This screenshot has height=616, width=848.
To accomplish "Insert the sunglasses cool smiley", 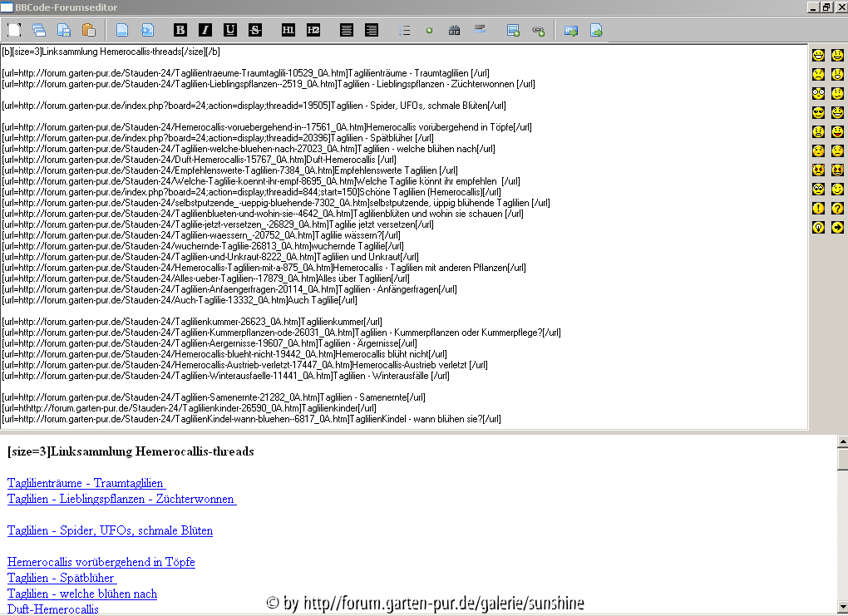I will 818,113.
